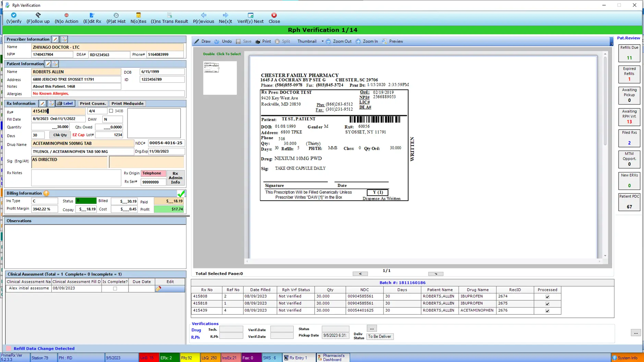
Task: Click the Chk Qty button
Action: tap(60, 135)
